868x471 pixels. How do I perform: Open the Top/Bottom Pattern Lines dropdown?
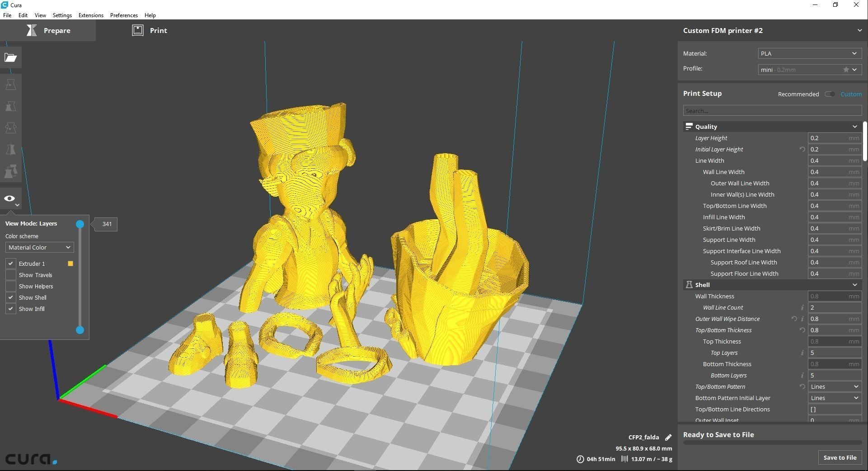pyautogui.click(x=835, y=386)
